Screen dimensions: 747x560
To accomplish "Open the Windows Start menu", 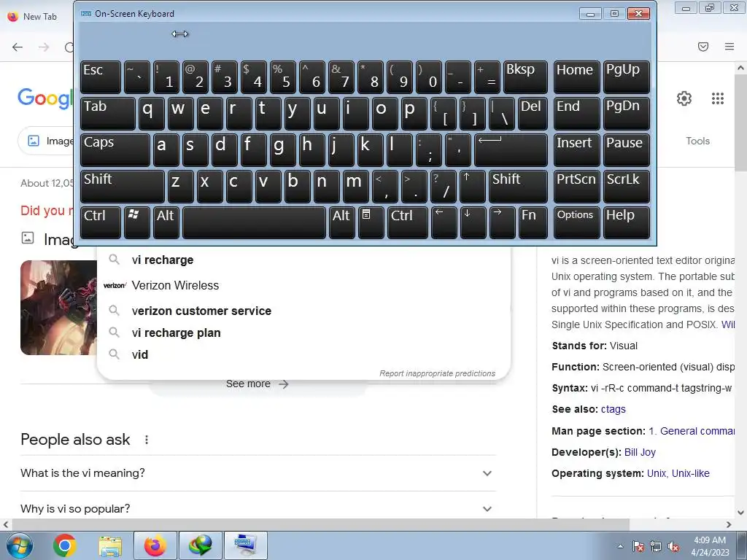I will click(20, 545).
